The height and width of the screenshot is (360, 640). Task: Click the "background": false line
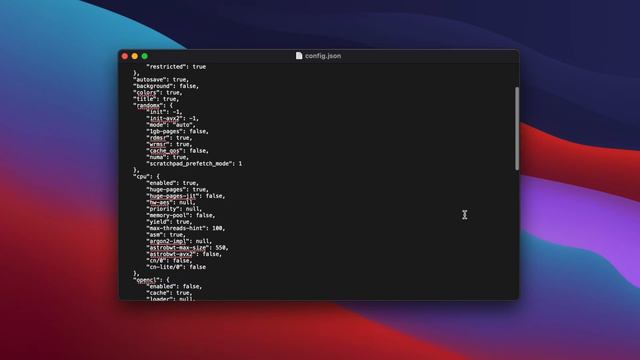[x=166, y=86]
